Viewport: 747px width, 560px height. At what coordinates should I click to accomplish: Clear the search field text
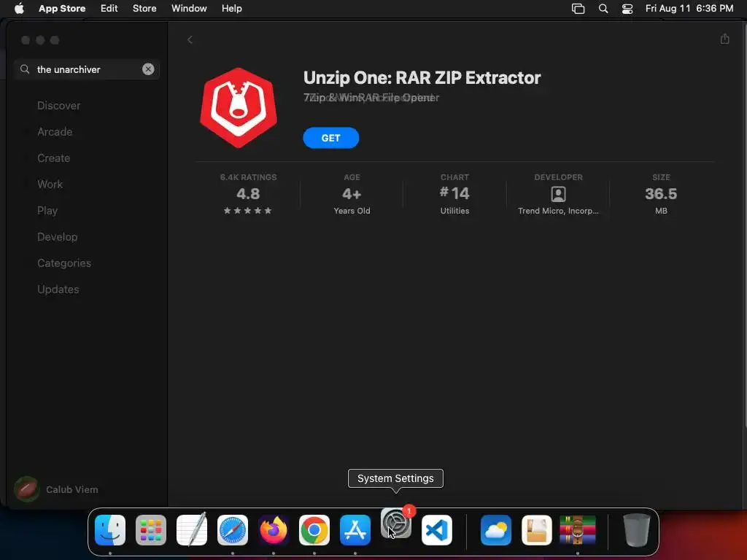tap(148, 69)
